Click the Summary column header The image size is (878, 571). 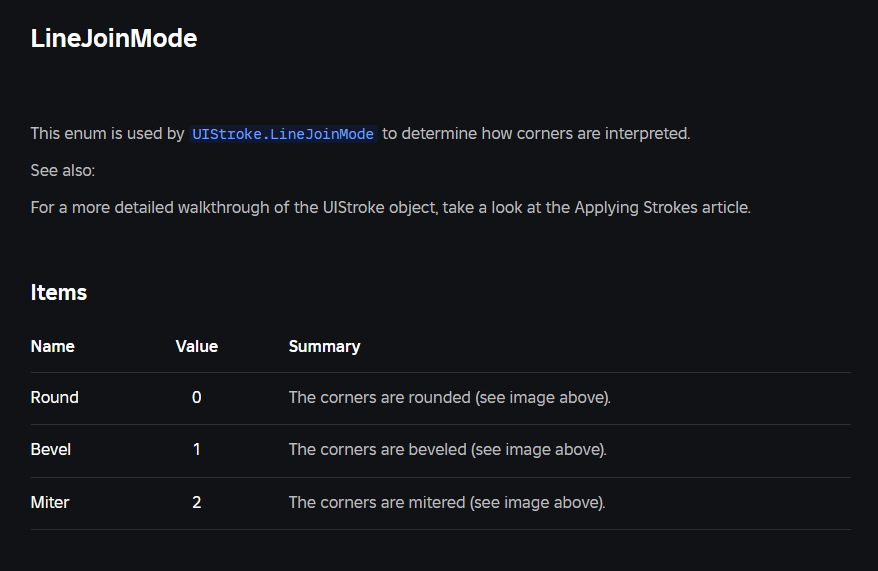click(x=324, y=346)
